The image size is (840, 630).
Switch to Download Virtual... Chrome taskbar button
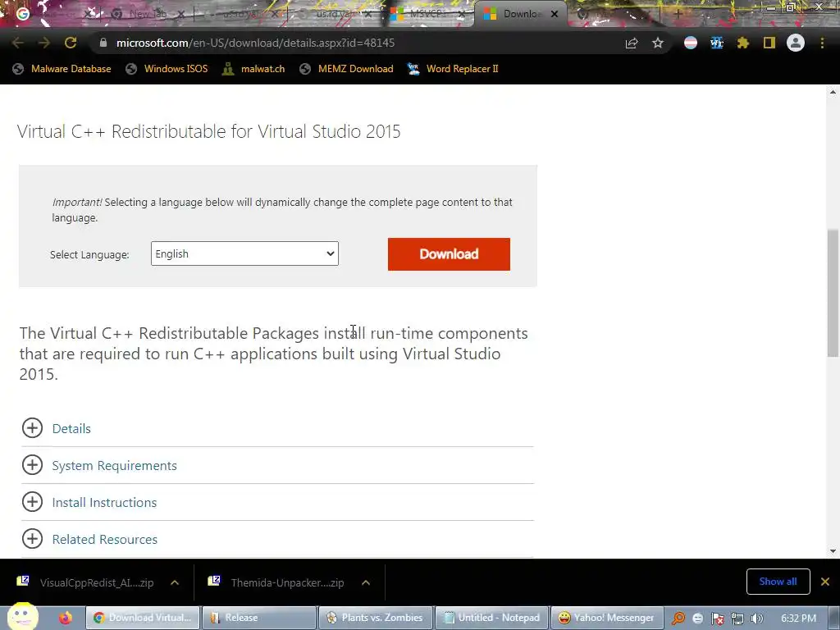[x=143, y=618]
